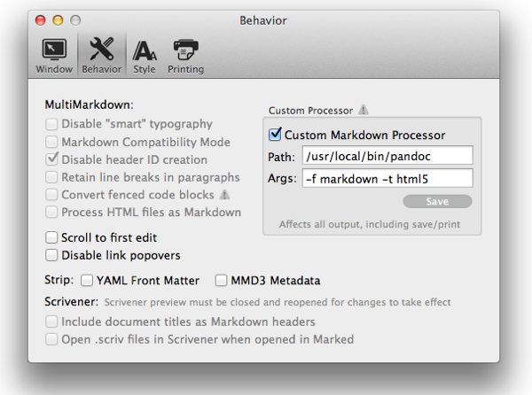This screenshot has width=532, height=395.
Task: Toggle Disable header ID creation checkbox
Action: [51, 159]
